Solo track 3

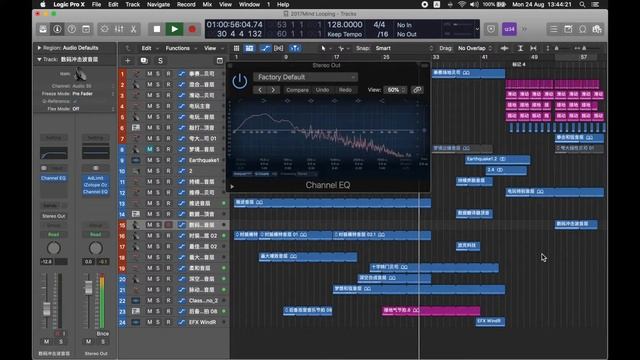pos(158,95)
